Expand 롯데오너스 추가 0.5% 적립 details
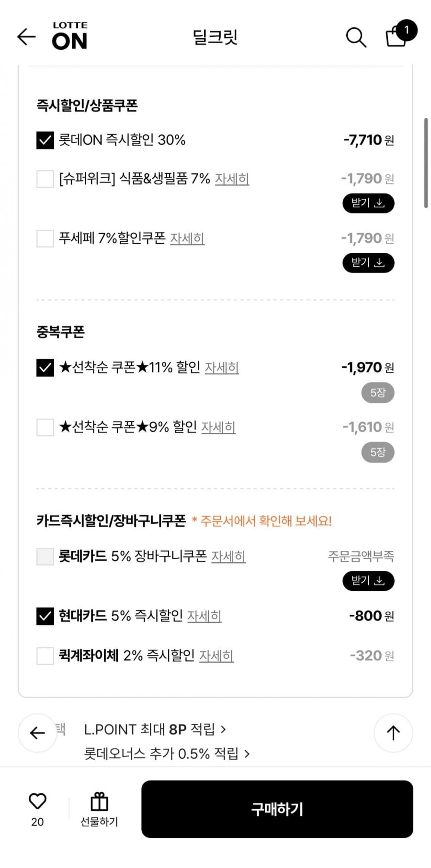431x868 pixels. click(x=167, y=754)
